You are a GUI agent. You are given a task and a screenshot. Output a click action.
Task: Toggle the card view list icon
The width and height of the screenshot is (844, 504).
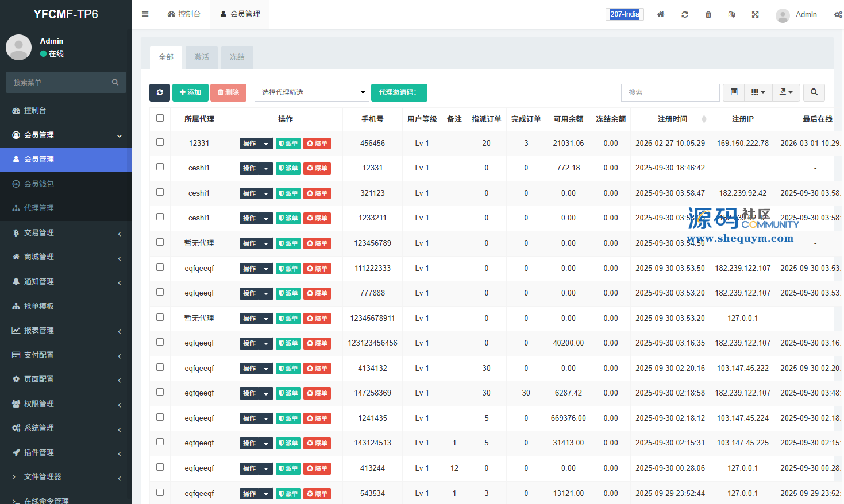point(734,92)
